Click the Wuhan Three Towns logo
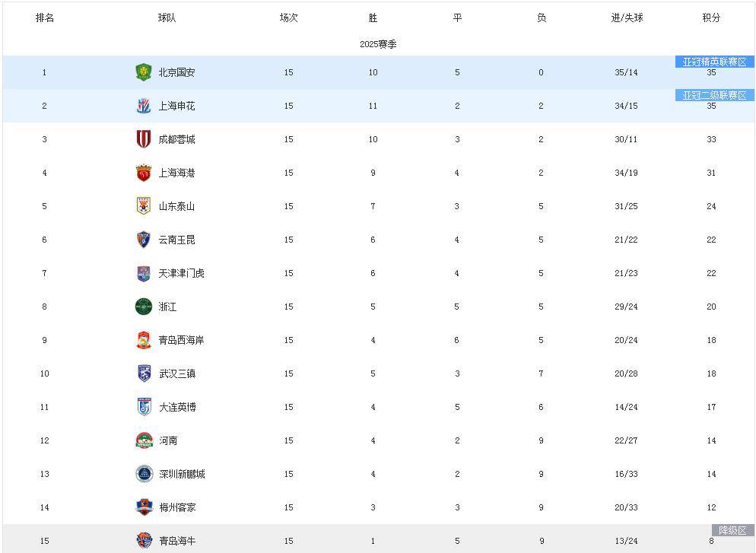 144,373
